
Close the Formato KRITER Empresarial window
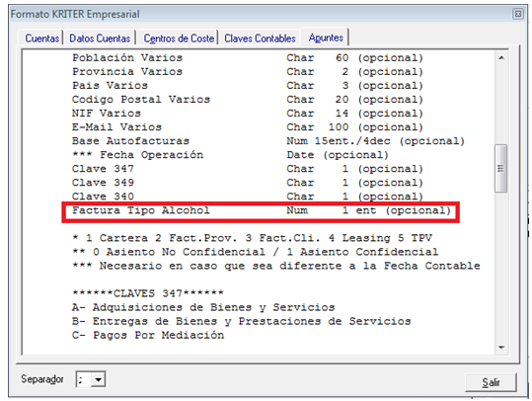(518, 14)
